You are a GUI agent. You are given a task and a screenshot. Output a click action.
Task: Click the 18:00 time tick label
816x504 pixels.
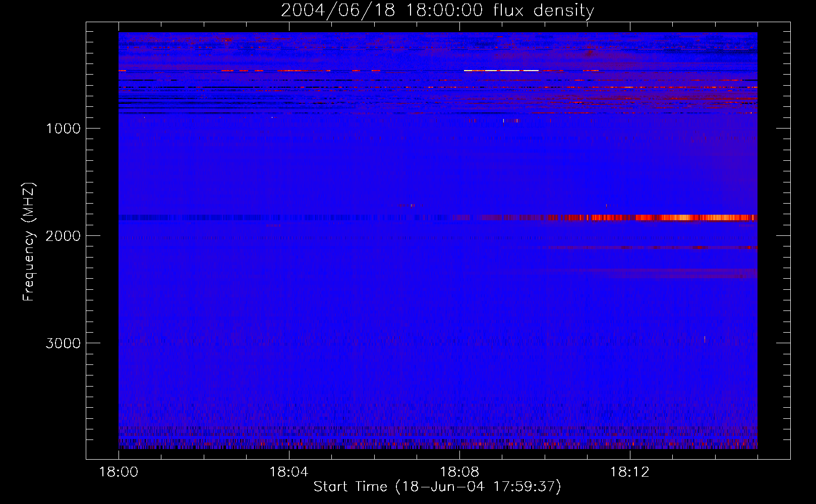(119, 472)
